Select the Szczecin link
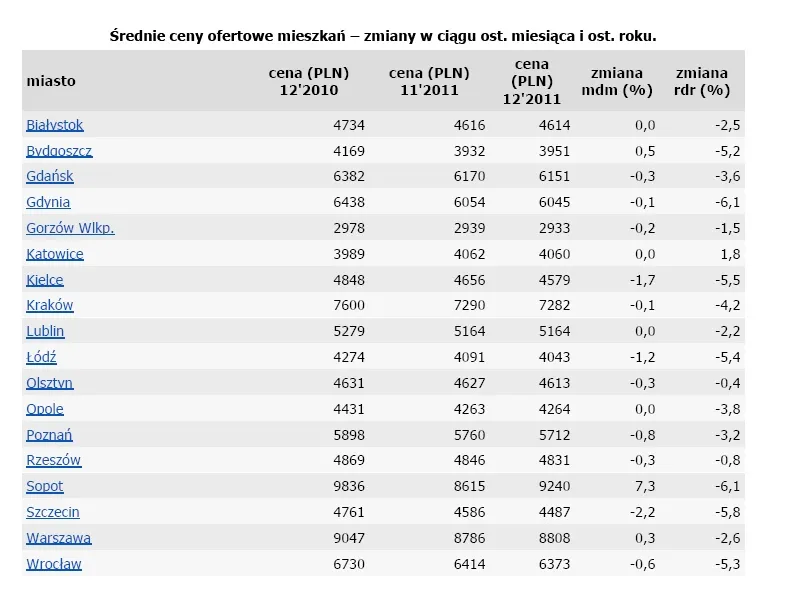 click(53, 512)
